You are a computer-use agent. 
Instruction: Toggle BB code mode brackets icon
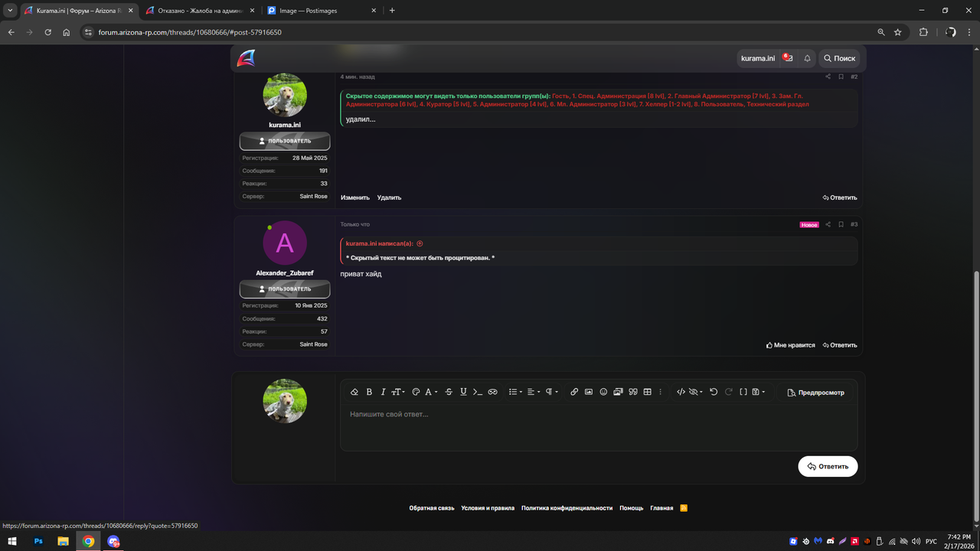[x=743, y=392]
